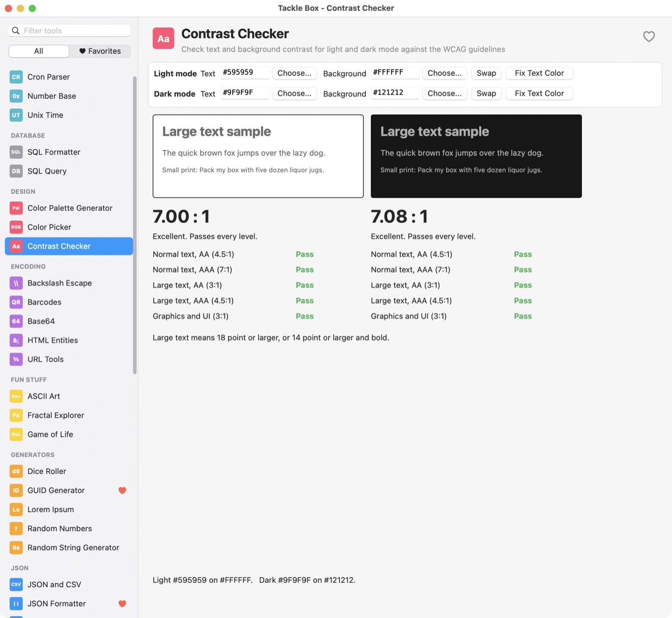Screen dimensions: 672x618
Task: Choose light mode background color
Action: (x=444, y=73)
